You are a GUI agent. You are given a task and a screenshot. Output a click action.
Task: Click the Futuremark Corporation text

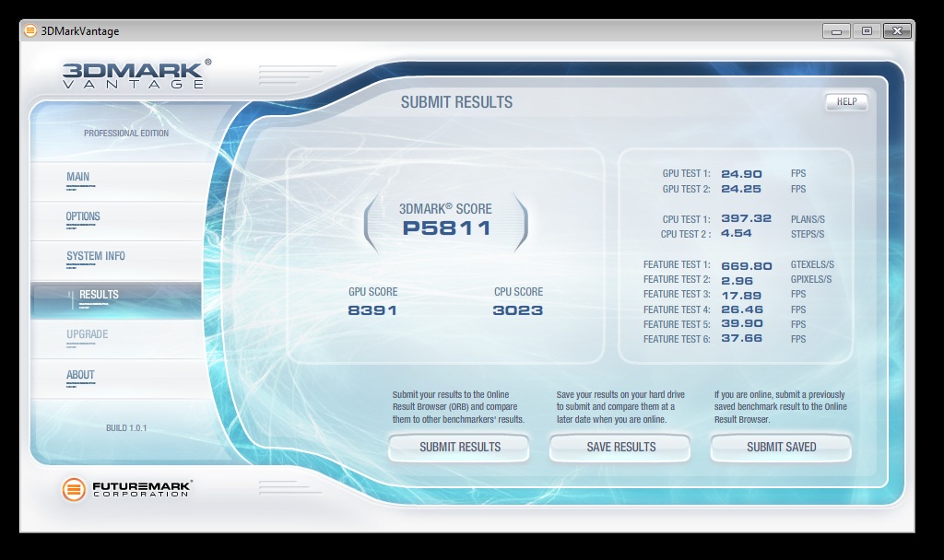tap(142, 489)
